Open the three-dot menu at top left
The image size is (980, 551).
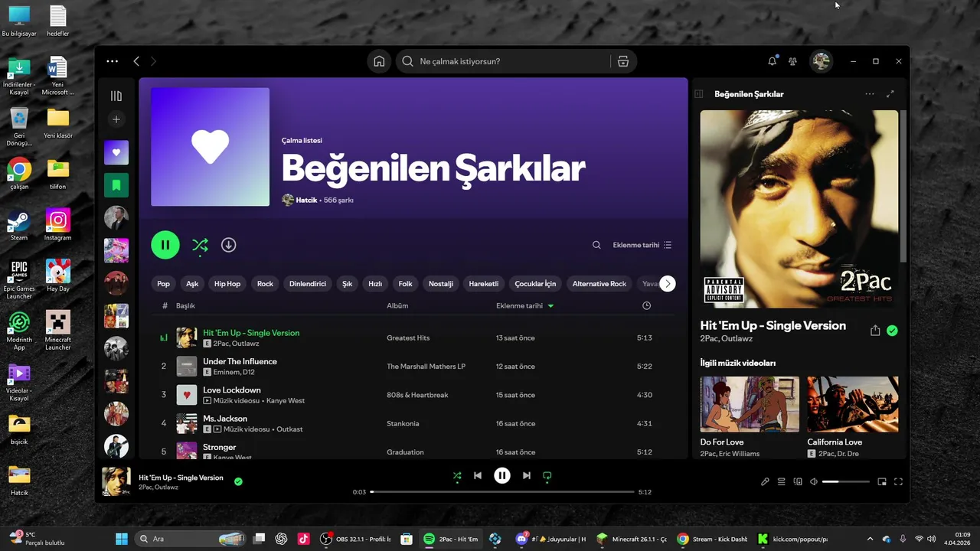coord(113,61)
